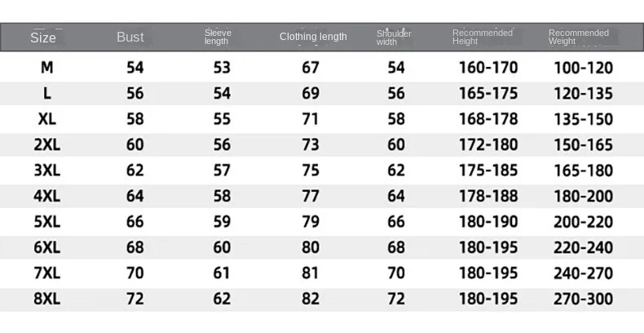Viewport: 644px width, 333px height.
Task: Click the Recommended Height column header
Action: 483,37
